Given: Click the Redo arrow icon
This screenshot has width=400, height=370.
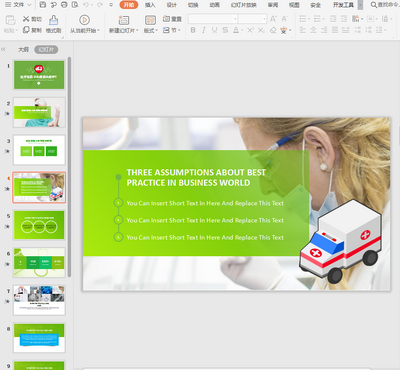Looking at the screenshot, I should point(99,5).
